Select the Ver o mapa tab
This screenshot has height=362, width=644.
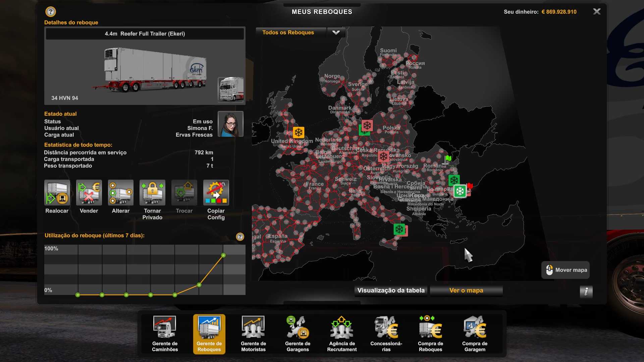pos(466,291)
